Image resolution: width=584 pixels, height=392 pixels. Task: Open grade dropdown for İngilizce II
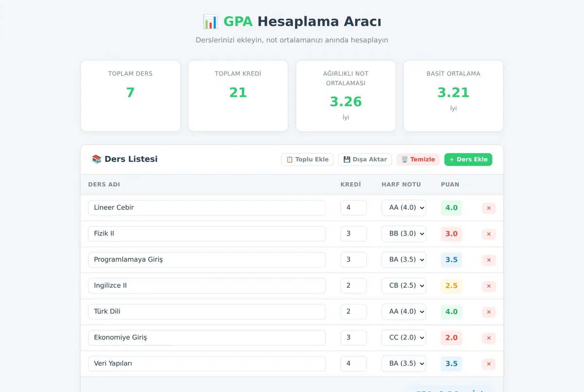click(x=403, y=285)
